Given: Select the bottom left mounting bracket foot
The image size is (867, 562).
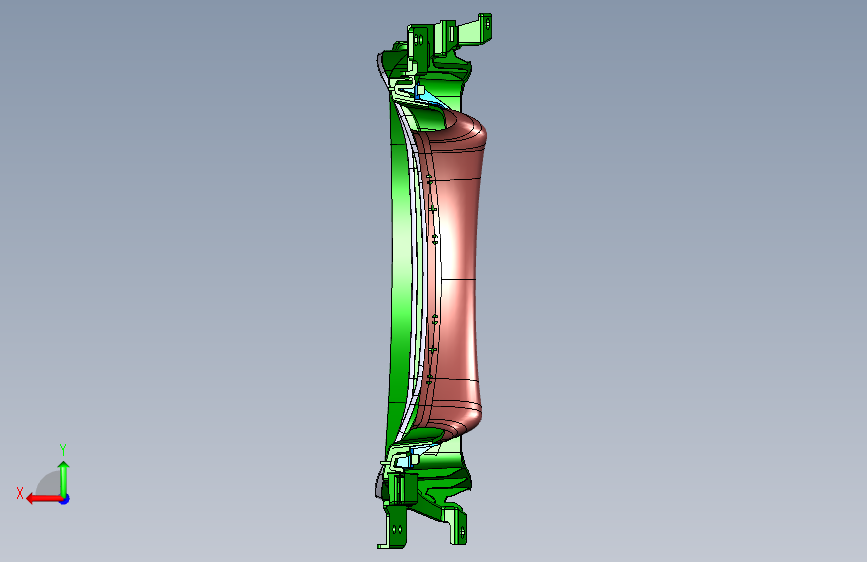Looking at the screenshot, I should [x=395, y=528].
